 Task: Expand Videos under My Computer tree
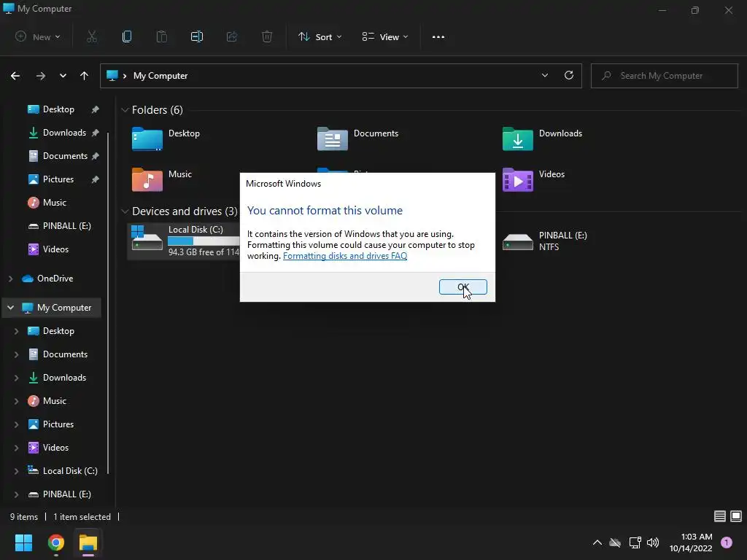point(16,448)
